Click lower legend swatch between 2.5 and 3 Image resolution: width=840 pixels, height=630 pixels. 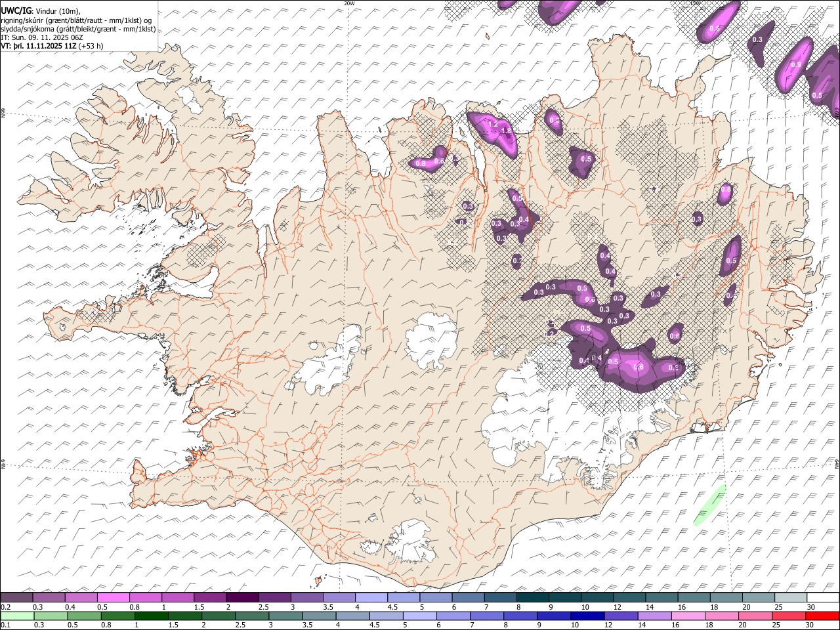point(252,616)
